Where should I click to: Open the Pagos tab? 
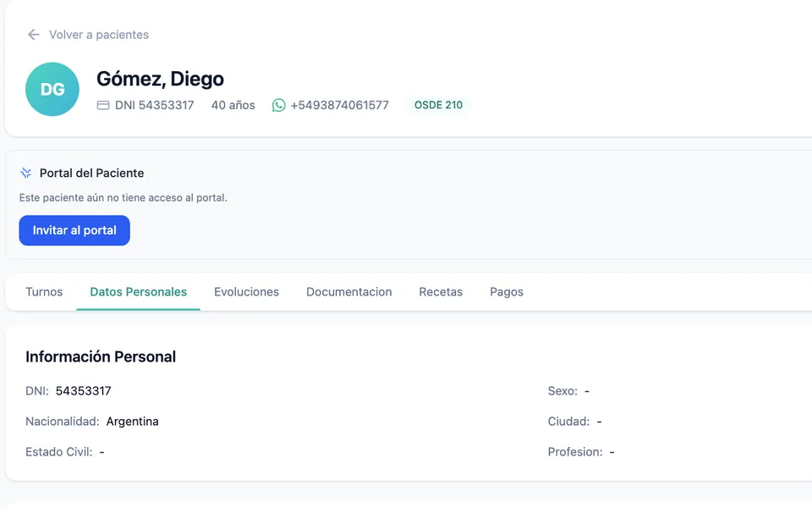point(507,292)
